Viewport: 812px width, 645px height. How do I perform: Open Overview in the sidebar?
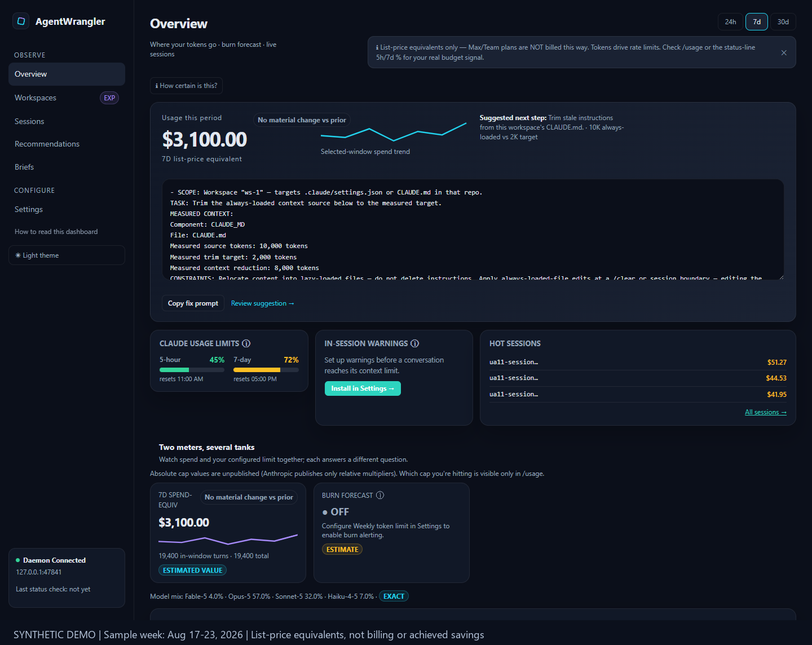[67, 74]
